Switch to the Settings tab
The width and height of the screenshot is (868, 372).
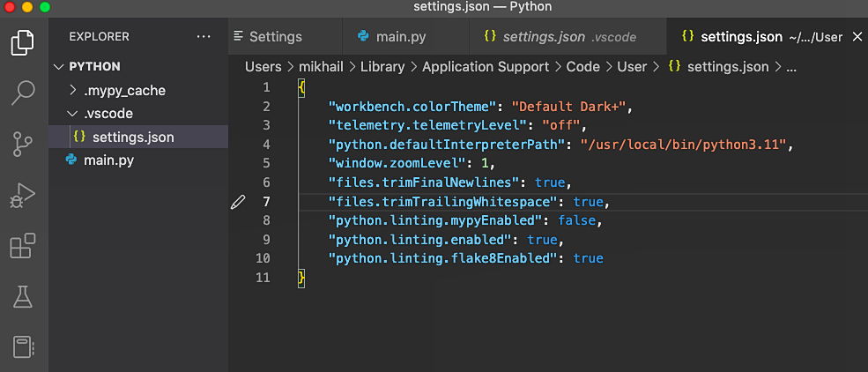tap(275, 37)
